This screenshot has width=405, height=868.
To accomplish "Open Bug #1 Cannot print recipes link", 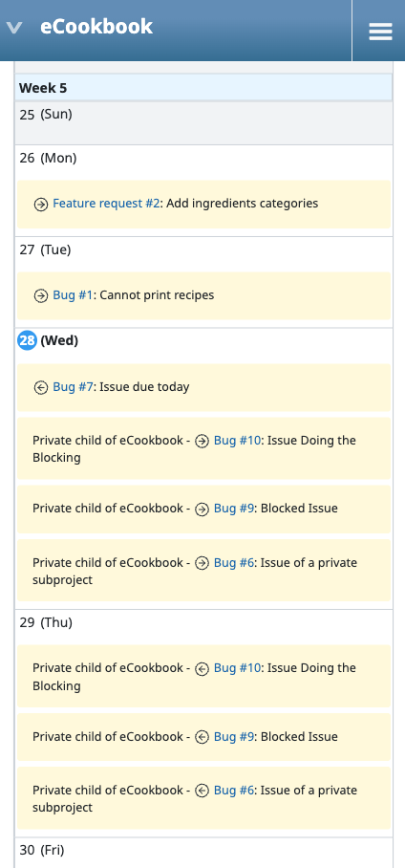I will [73, 295].
